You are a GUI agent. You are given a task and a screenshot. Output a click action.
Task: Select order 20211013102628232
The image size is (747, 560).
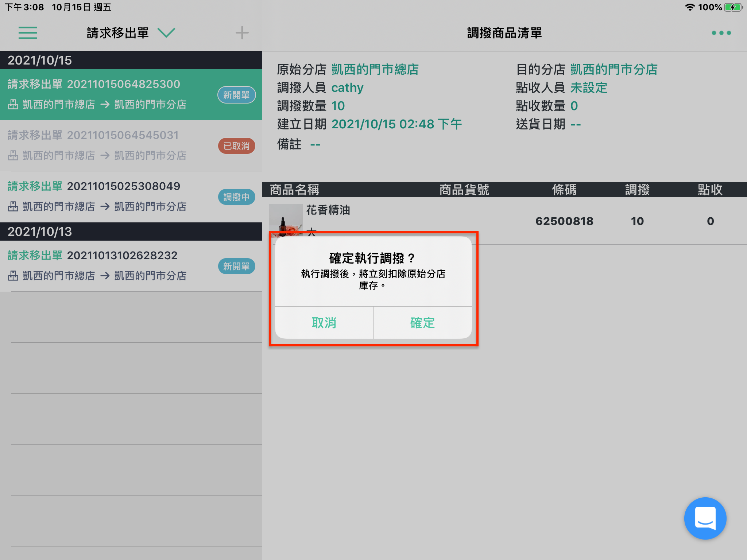click(x=131, y=266)
